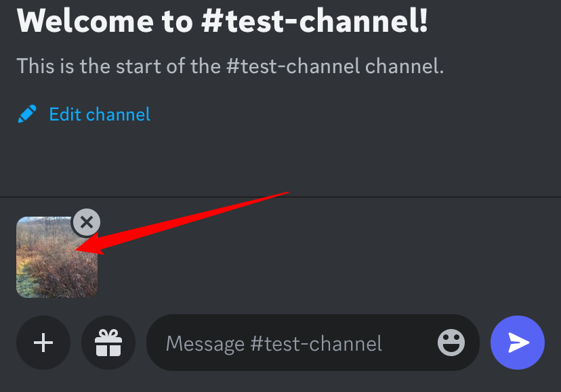Click the start of channel description text
The image size is (561, 392).
pyautogui.click(x=230, y=66)
